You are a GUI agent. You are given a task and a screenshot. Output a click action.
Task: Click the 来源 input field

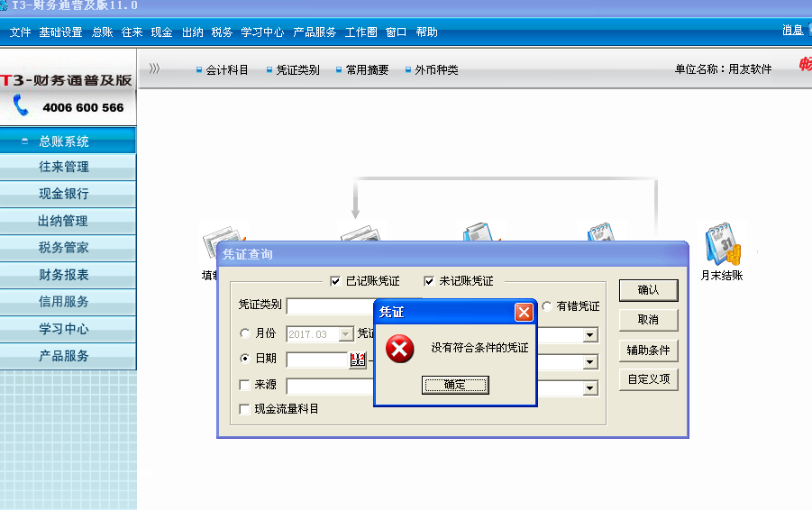pyautogui.click(x=330, y=387)
